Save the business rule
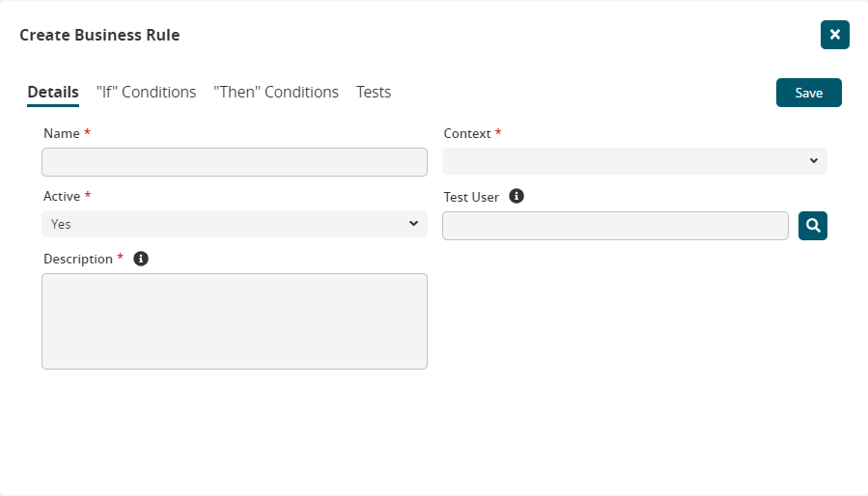 coord(808,93)
